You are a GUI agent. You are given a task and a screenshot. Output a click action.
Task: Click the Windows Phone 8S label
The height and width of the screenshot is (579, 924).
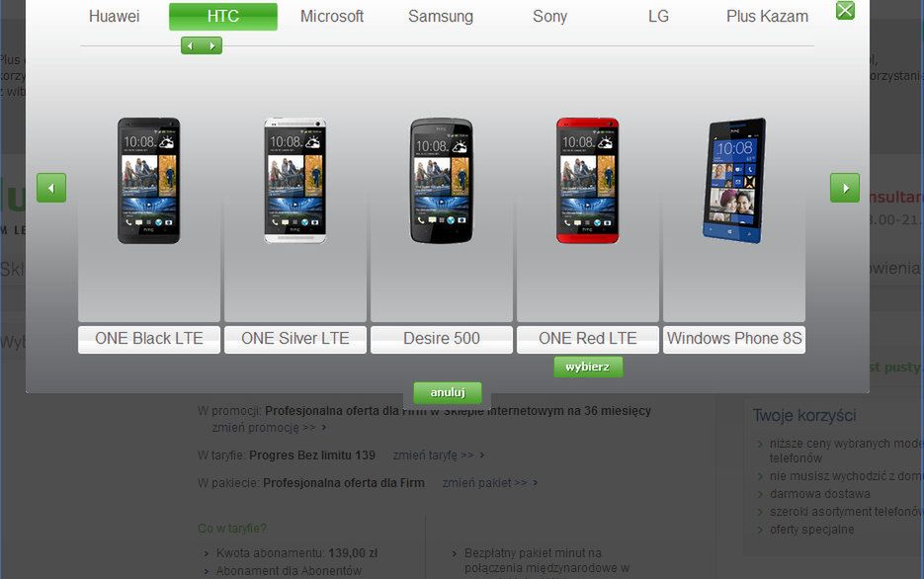(734, 339)
